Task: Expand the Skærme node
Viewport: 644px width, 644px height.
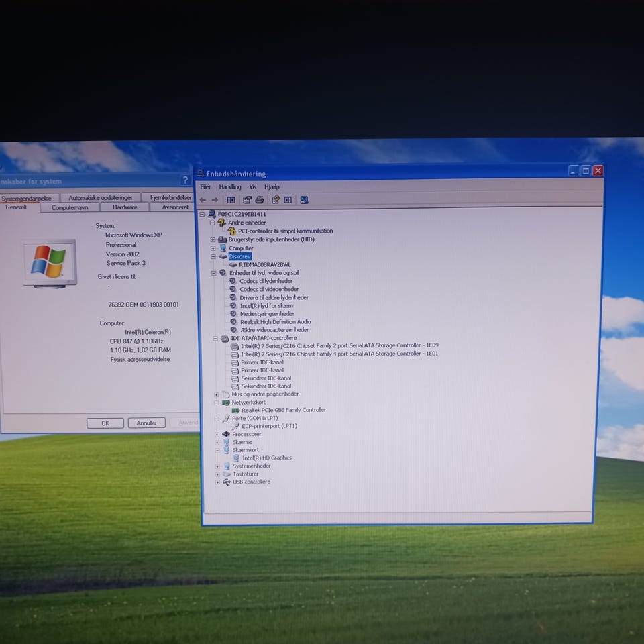Action: 217,442
